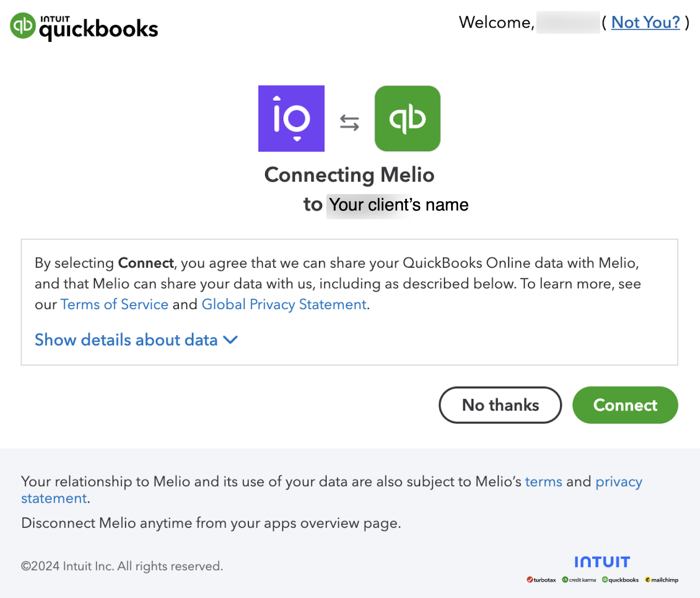Decline with the No thanks button
The image size is (700, 598).
[500, 405]
